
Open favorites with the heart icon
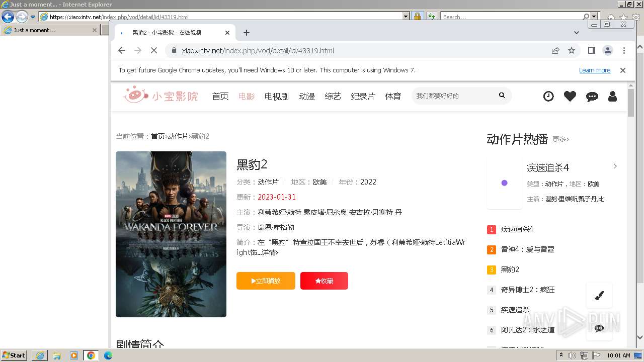570,96
